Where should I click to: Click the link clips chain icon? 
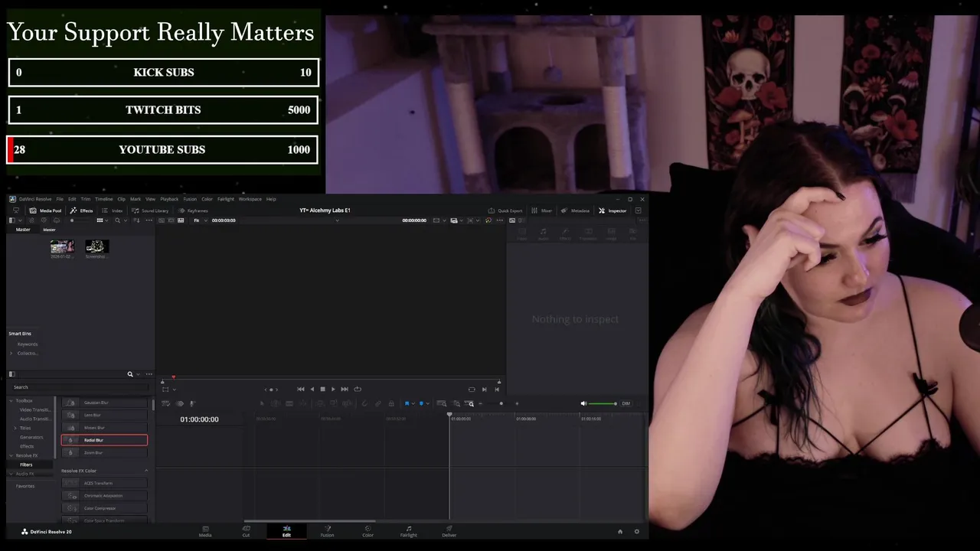click(x=378, y=403)
